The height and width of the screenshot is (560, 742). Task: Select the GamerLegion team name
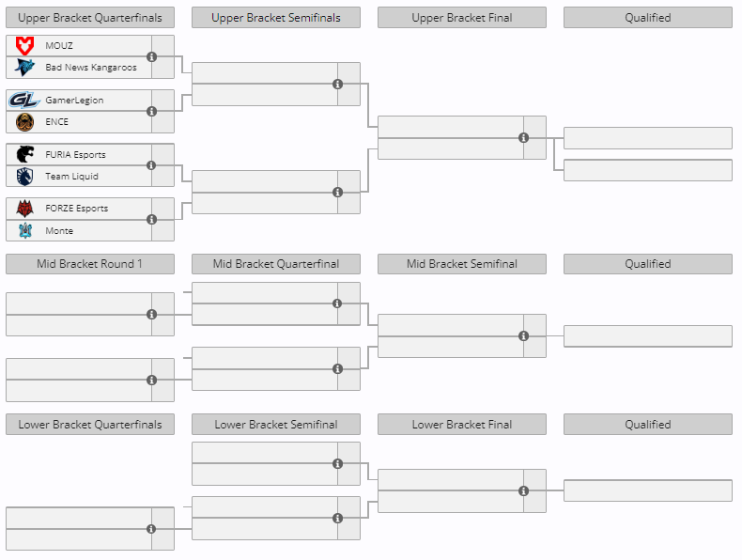74,101
